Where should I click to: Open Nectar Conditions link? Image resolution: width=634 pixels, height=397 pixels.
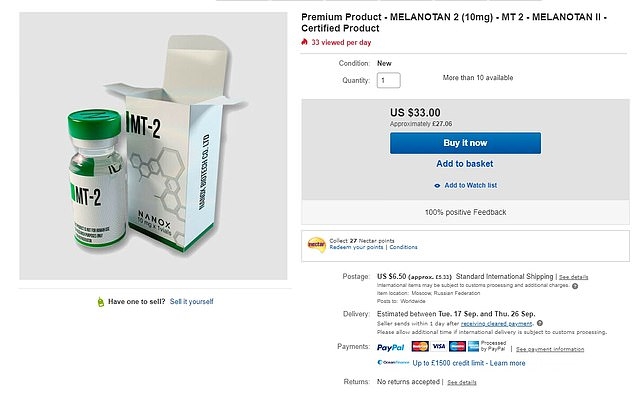(x=404, y=247)
